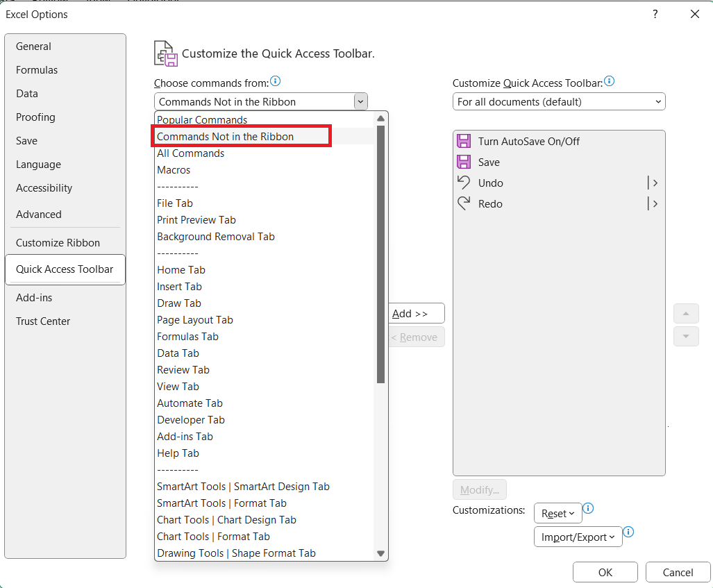Select the Save icon in the toolbar list
The image size is (713, 588).
click(x=463, y=162)
